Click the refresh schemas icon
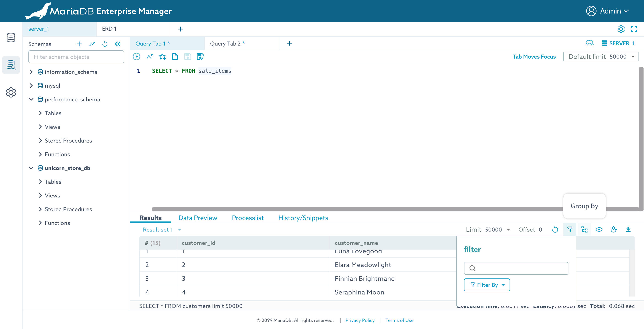The height and width of the screenshot is (329, 644). [x=105, y=44]
